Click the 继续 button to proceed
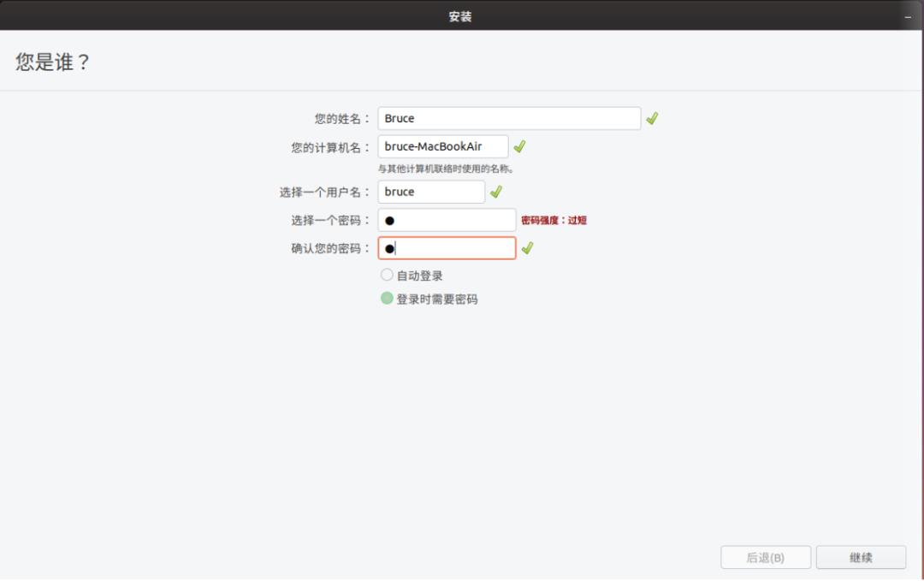924x581 pixels. click(x=861, y=557)
